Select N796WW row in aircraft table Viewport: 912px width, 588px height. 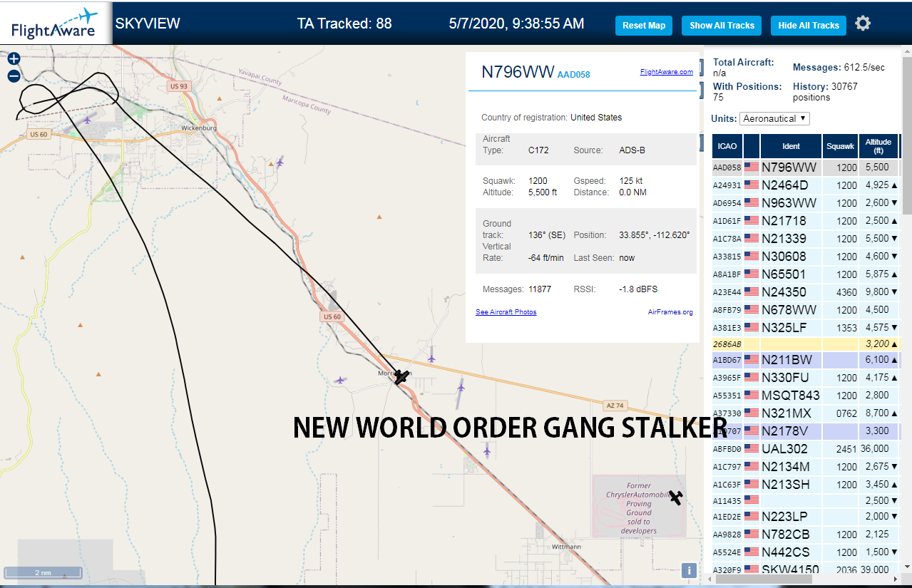click(806, 167)
